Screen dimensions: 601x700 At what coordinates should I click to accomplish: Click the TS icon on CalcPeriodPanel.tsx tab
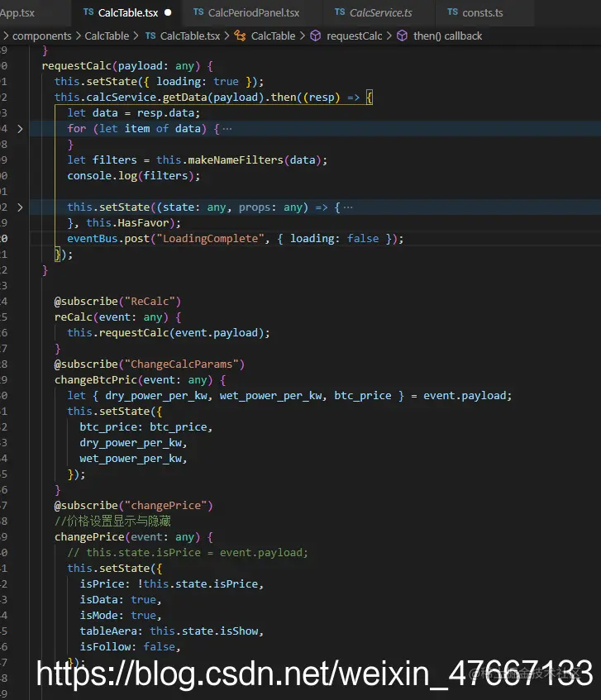(x=198, y=12)
